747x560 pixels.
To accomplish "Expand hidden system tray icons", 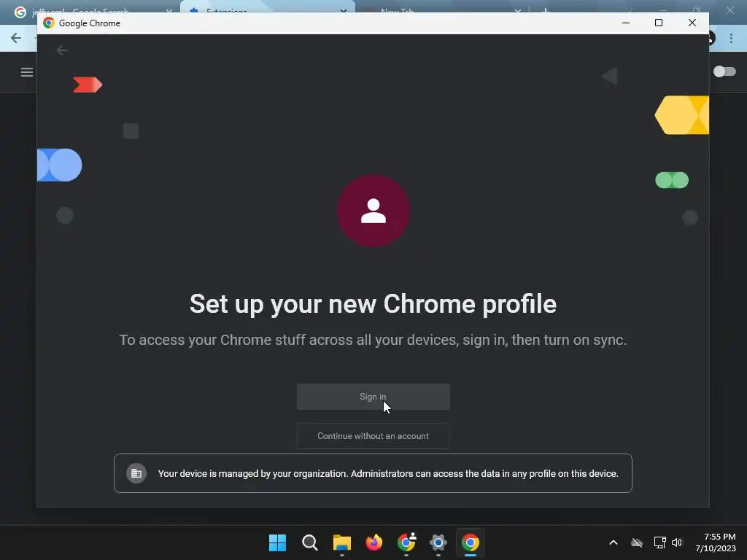I will click(614, 542).
